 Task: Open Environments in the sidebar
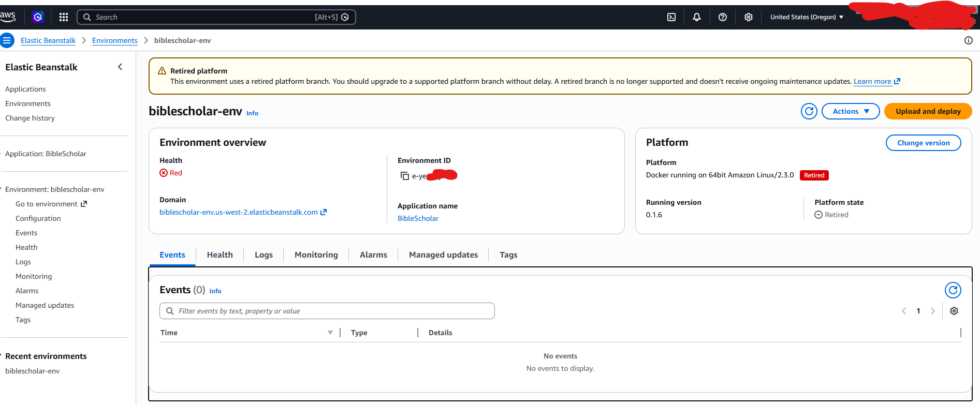(x=28, y=103)
